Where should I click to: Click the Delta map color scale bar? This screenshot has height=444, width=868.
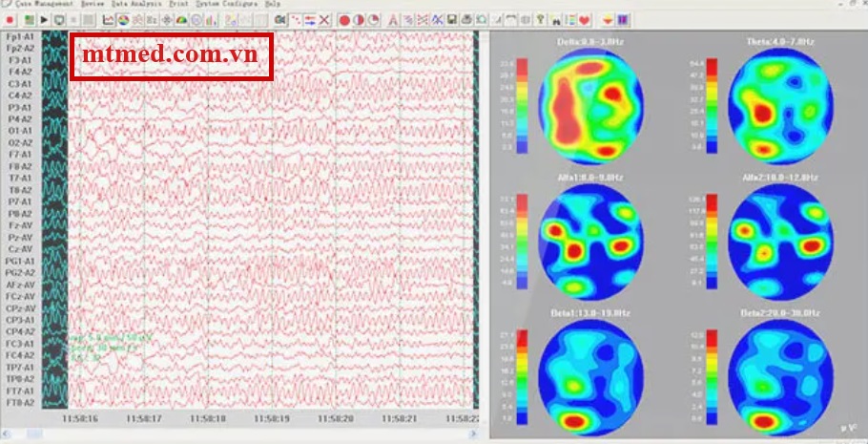pos(522,105)
